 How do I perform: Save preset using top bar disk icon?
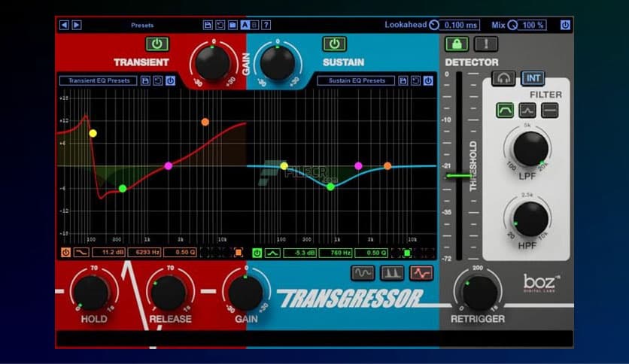[208, 26]
